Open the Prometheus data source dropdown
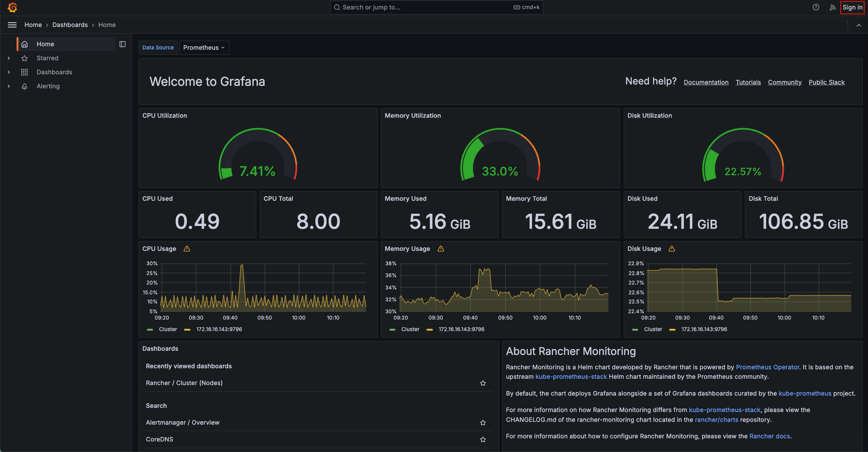 click(204, 48)
